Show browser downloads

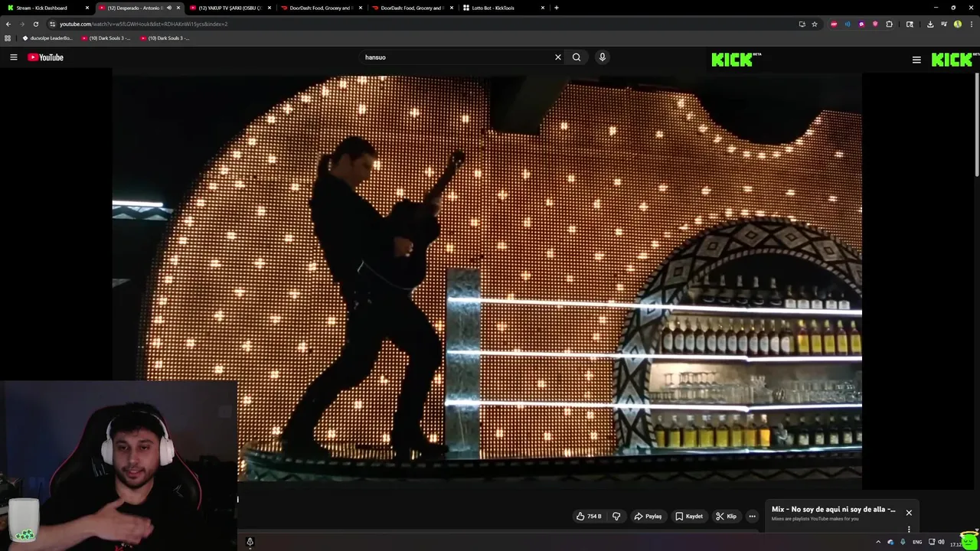pyautogui.click(x=930, y=24)
